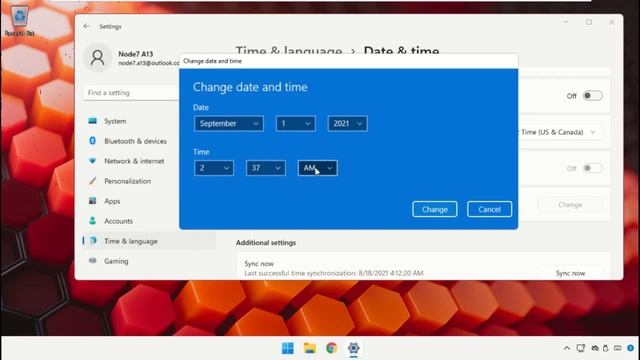Go back with the Settings back arrow

(87, 26)
